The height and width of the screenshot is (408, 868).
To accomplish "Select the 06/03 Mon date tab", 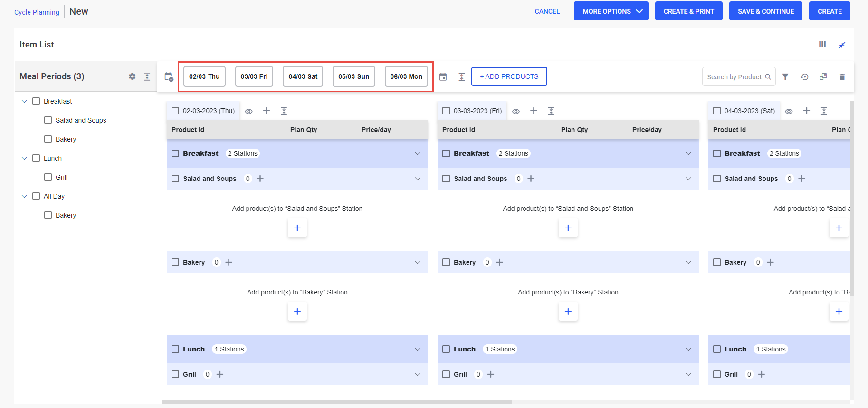I will click(406, 76).
